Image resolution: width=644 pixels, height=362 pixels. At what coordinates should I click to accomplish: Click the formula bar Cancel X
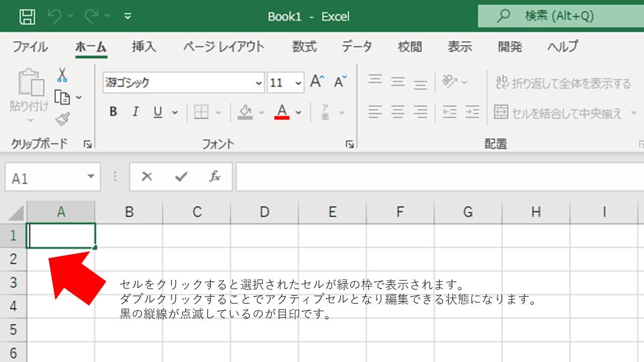(x=147, y=176)
